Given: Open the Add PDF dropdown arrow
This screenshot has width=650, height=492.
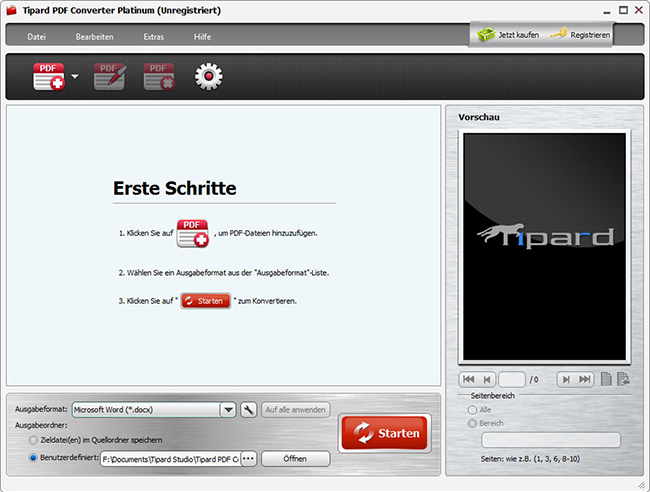Looking at the screenshot, I should (x=75, y=76).
